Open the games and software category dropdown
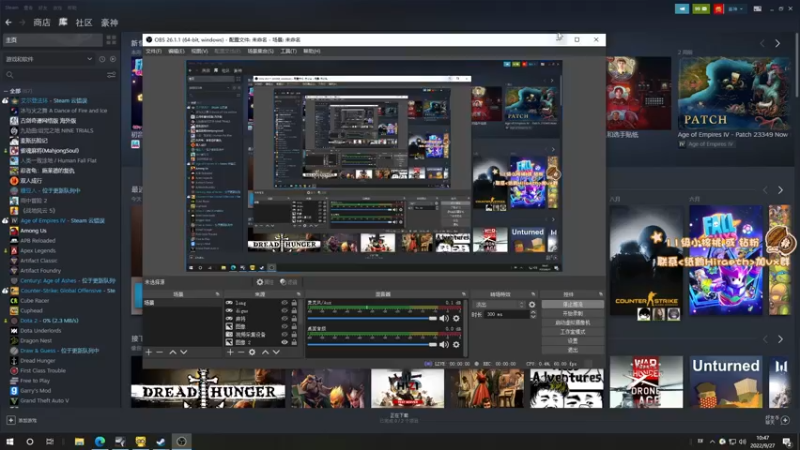The width and height of the screenshot is (800, 450). pos(49,59)
